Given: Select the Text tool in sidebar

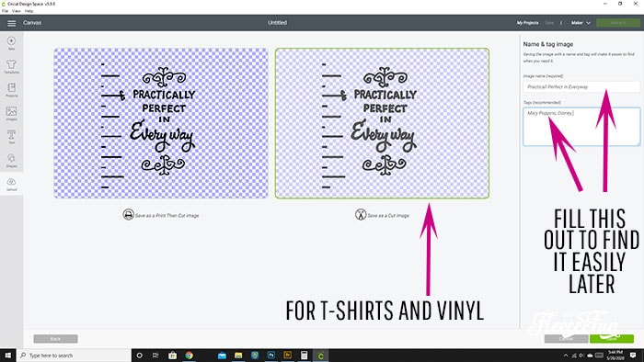Looking at the screenshot, I should [11, 137].
